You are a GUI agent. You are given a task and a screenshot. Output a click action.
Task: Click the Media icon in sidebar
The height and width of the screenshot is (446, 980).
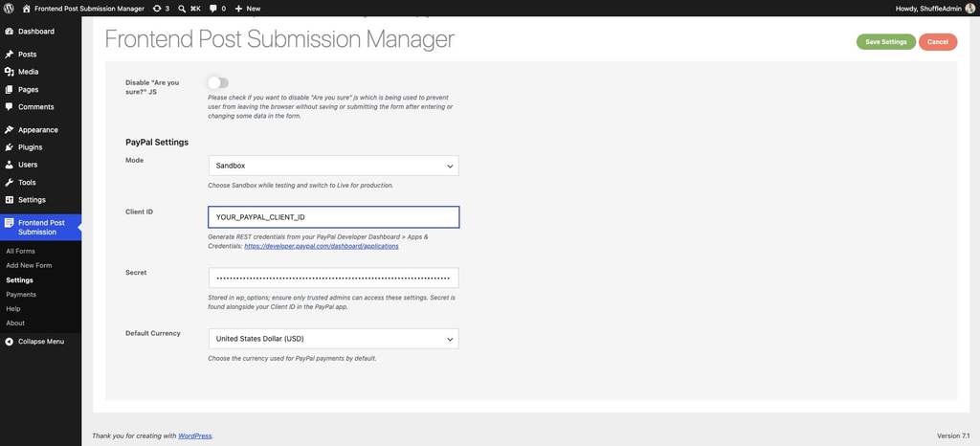[9, 72]
